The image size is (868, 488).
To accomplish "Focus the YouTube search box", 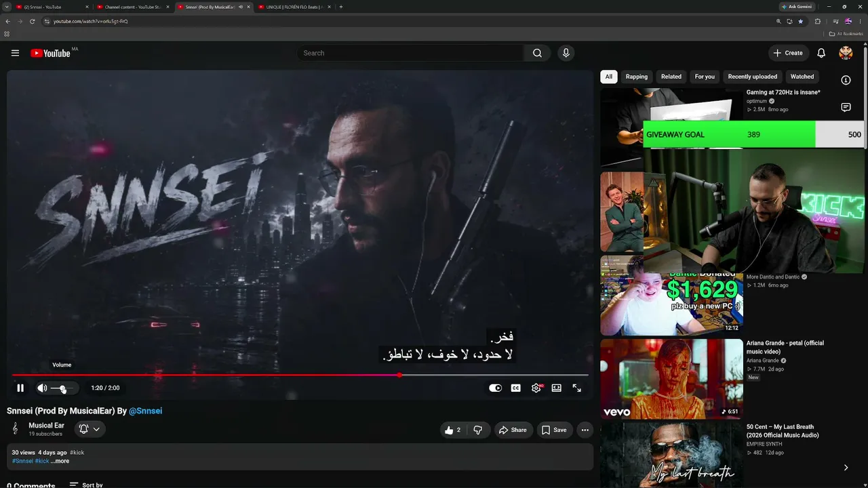I will (411, 53).
